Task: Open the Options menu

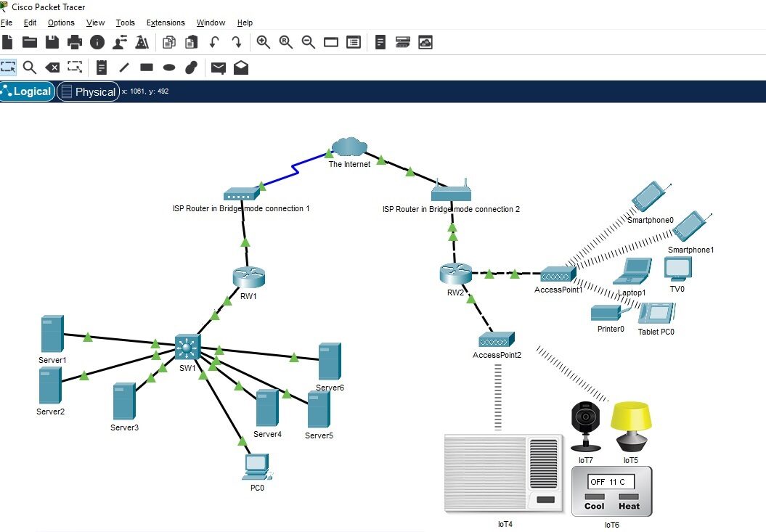Action: (x=61, y=22)
